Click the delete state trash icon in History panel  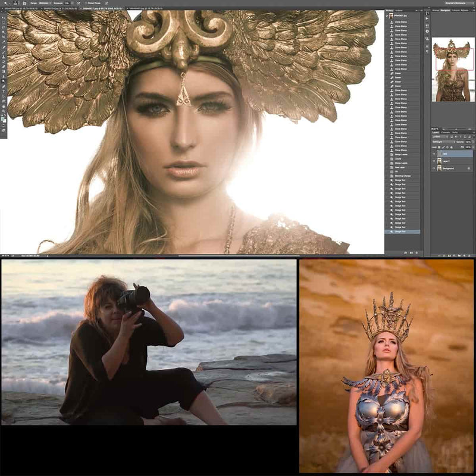[416, 252]
